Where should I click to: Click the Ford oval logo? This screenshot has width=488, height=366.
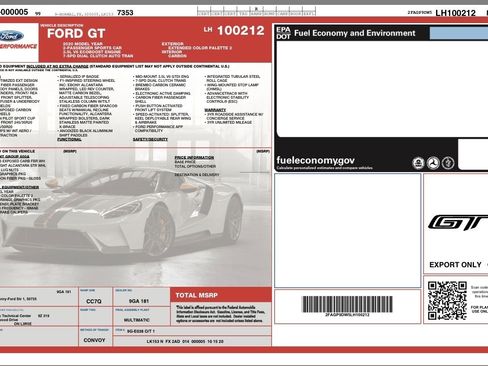[11, 36]
